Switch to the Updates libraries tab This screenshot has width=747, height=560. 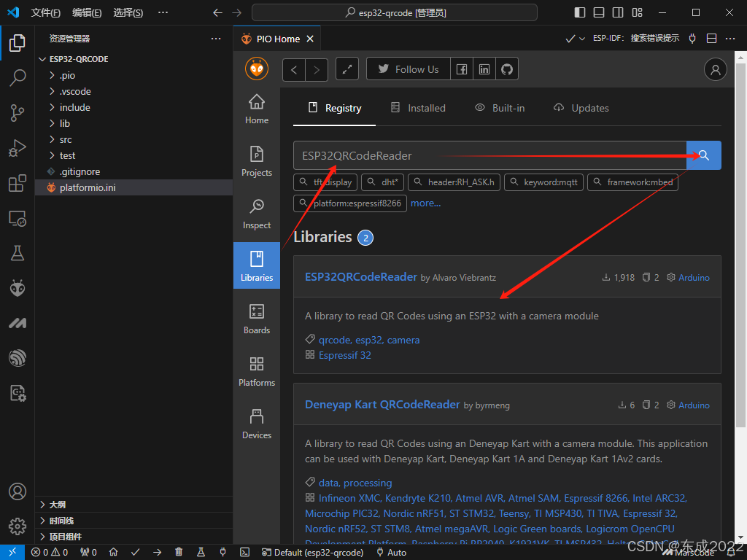tap(581, 108)
